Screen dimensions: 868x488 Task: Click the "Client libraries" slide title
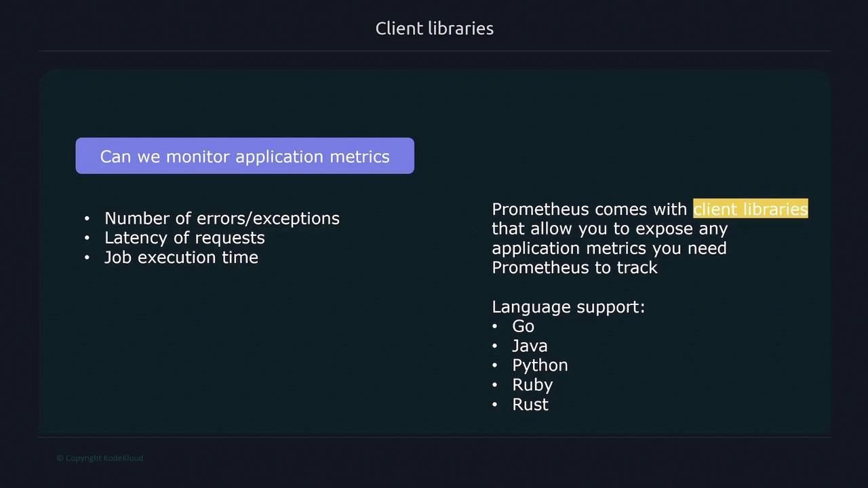(434, 28)
